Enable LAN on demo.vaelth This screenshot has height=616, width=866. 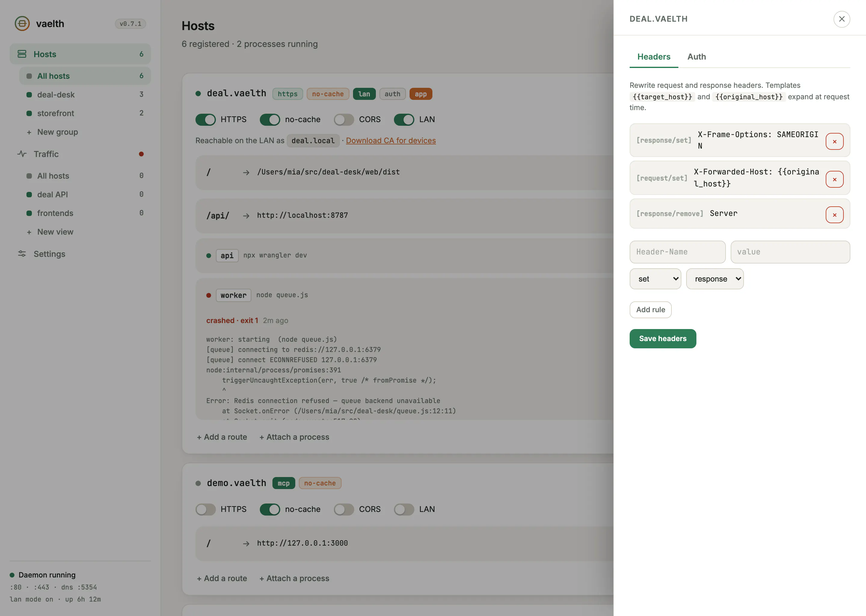404,510
